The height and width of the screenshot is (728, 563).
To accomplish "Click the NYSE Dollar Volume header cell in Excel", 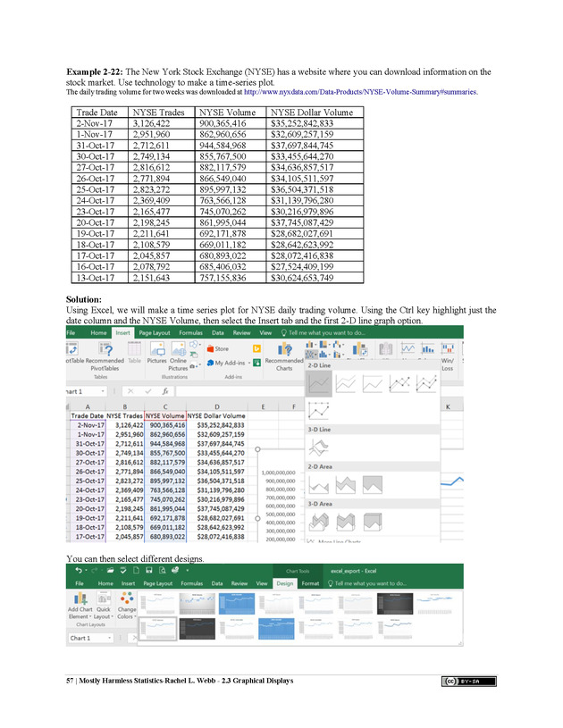I will 216,416.
